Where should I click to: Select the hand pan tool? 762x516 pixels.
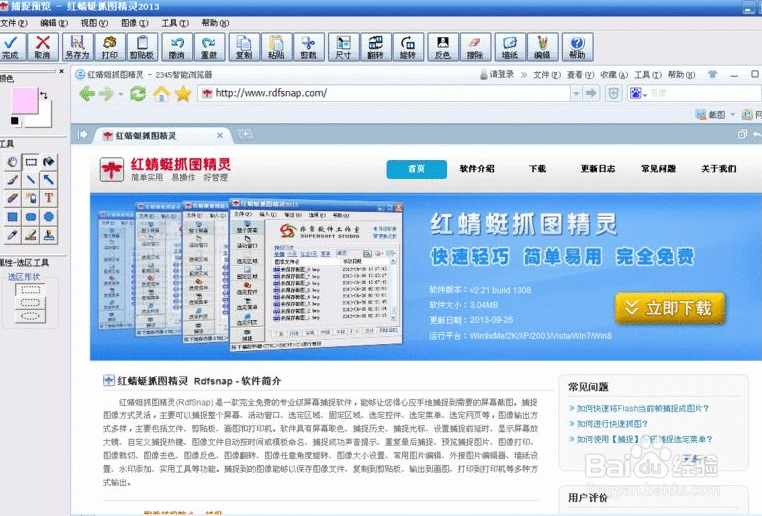coord(13,162)
